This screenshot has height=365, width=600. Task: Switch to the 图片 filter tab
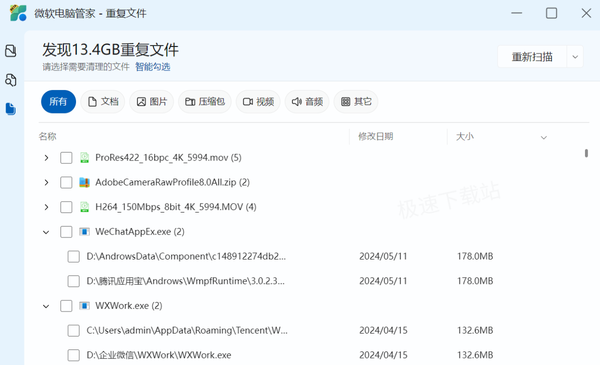point(152,101)
